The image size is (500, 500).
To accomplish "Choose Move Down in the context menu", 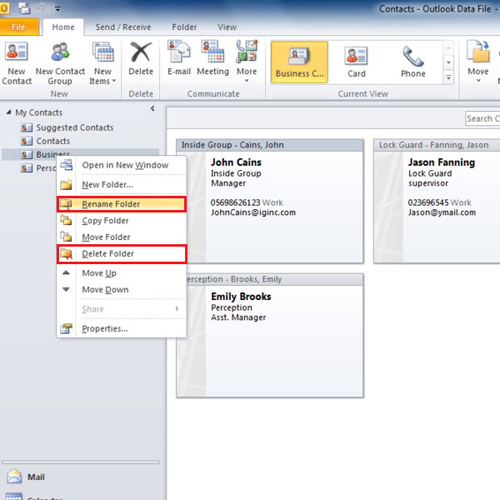I will pyautogui.click(x=122, y=289).
